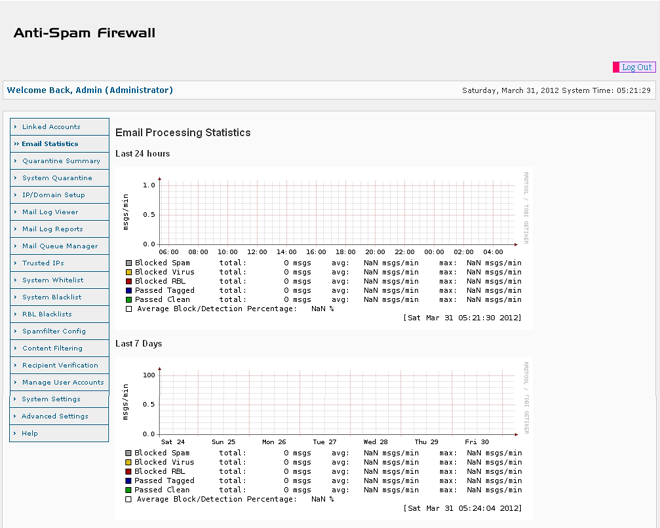
Task: Open Recipient Verification settings
Action: pos(60,365)
